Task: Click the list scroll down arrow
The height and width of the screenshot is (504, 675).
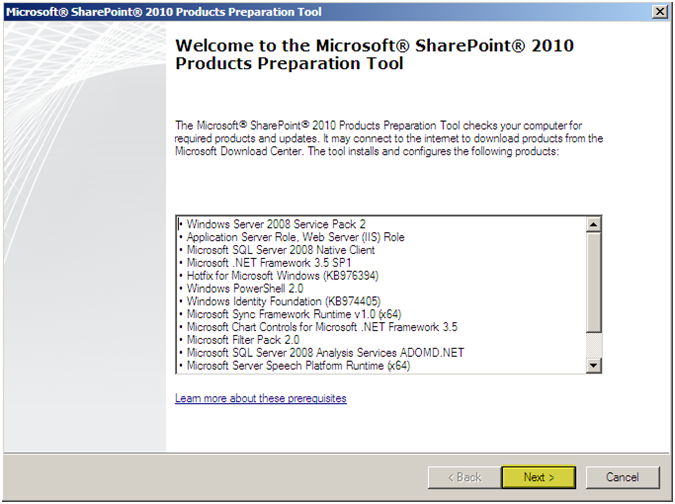Action: [594, 365]
